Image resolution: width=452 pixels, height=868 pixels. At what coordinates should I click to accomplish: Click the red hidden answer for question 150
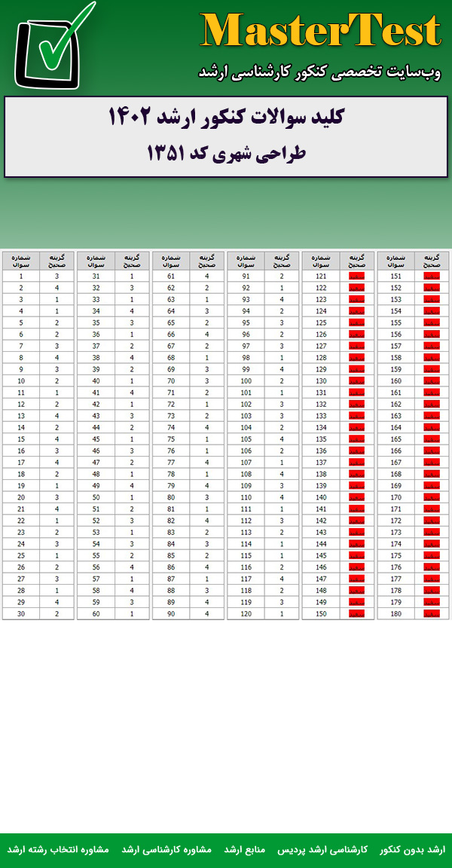click(356, 614)
